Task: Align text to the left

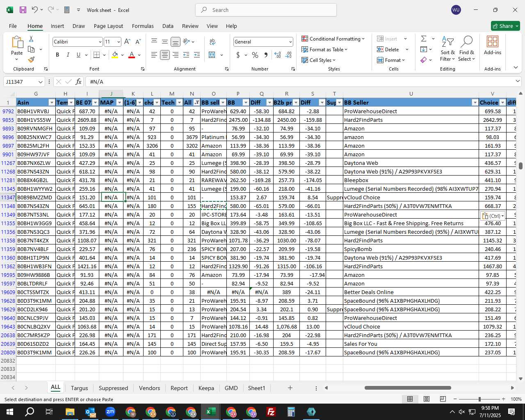Action: tap(154, 55)
